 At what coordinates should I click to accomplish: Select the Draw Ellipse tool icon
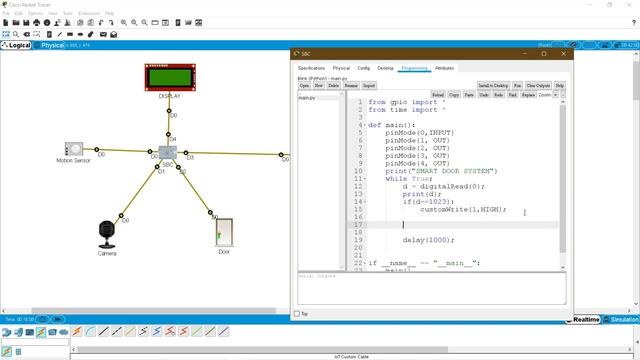(x=80, y=35)
